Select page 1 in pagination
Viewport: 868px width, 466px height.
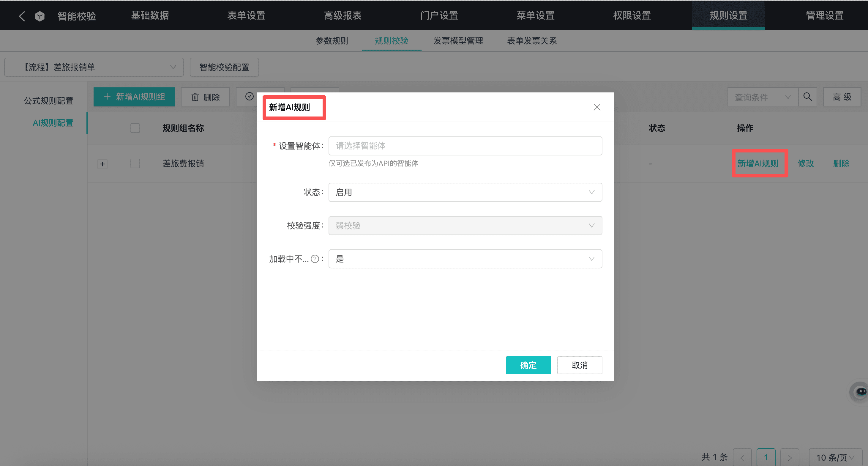[766, 457]
